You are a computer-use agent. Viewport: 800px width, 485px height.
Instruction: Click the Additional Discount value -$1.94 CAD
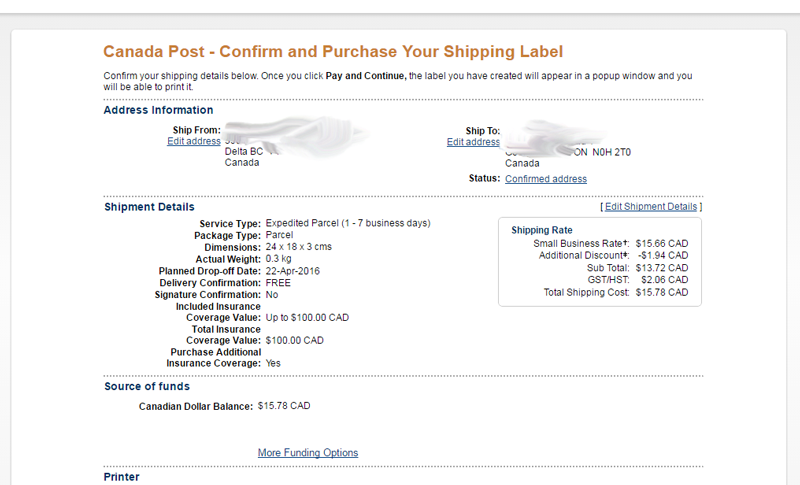point(662,256)
